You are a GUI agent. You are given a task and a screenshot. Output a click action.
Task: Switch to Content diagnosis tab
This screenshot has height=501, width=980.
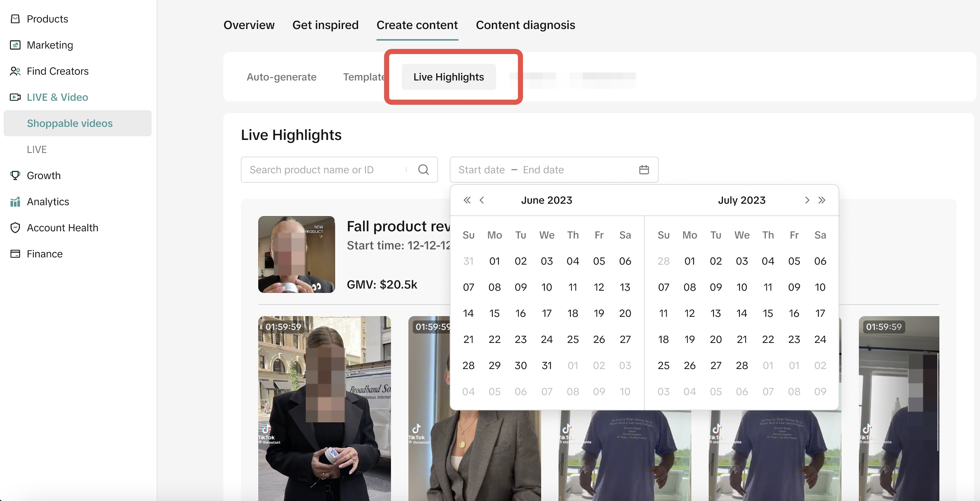click(525, 25)
